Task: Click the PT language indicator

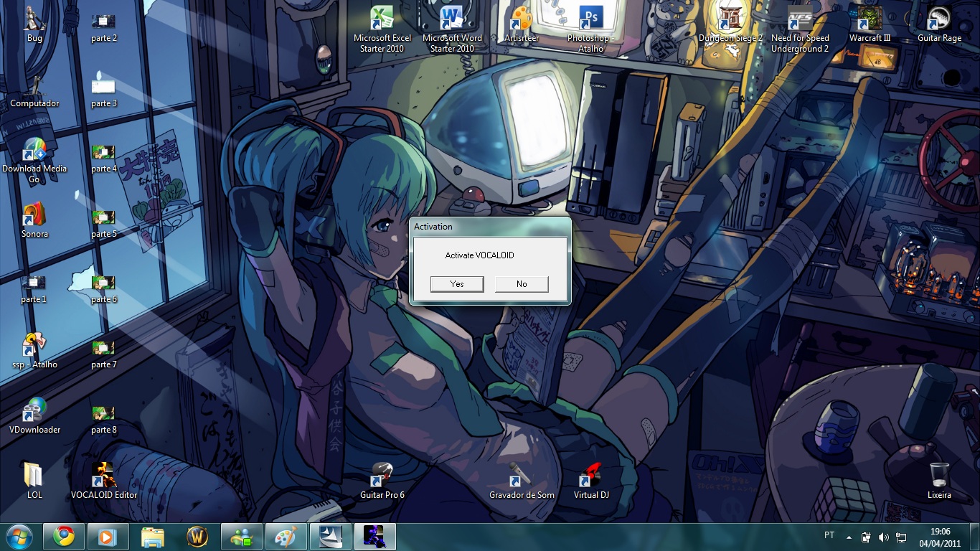Action: pos(829,535)
